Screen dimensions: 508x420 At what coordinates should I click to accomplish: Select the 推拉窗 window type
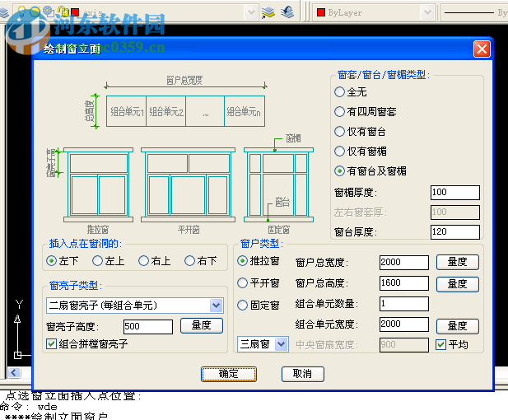(x=242, y=261)
